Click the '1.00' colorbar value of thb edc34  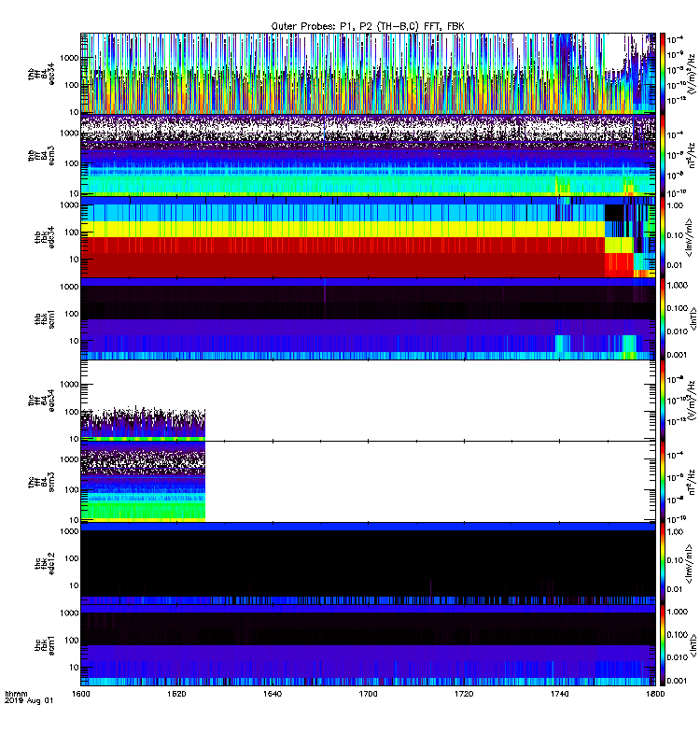pos(675,205)
